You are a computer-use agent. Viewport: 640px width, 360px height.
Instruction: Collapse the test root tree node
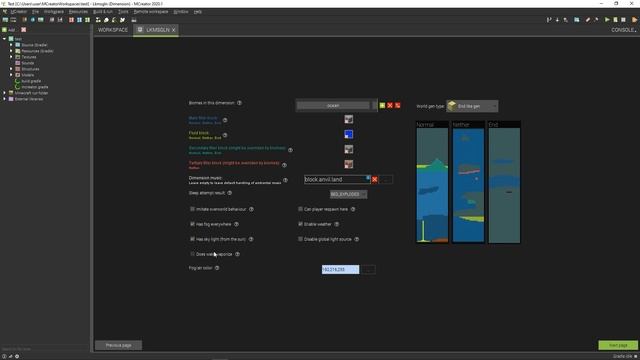point(4,39)
